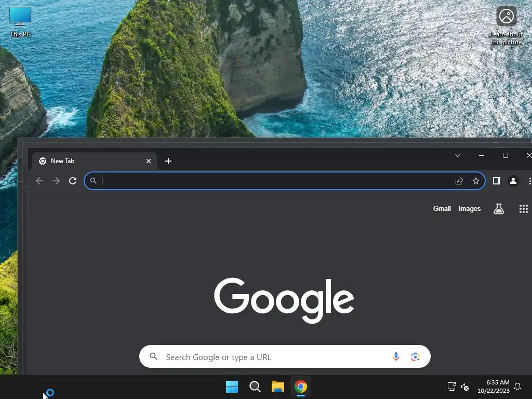
Task: Click the Search Google or type a URL box
Action: (285, 356)
